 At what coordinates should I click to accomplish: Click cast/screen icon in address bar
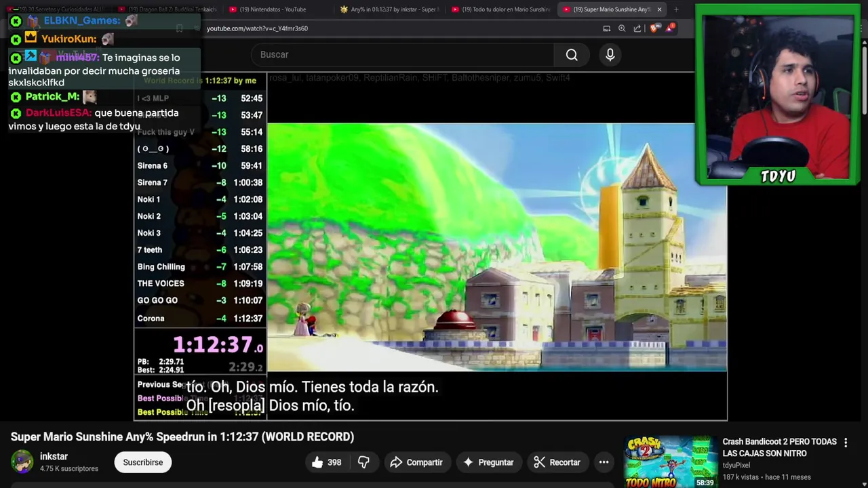pyautogui.click(x=607, y=28)
